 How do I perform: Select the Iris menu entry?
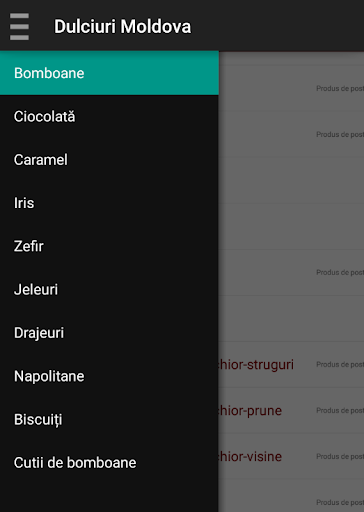(x=109, y=203)
